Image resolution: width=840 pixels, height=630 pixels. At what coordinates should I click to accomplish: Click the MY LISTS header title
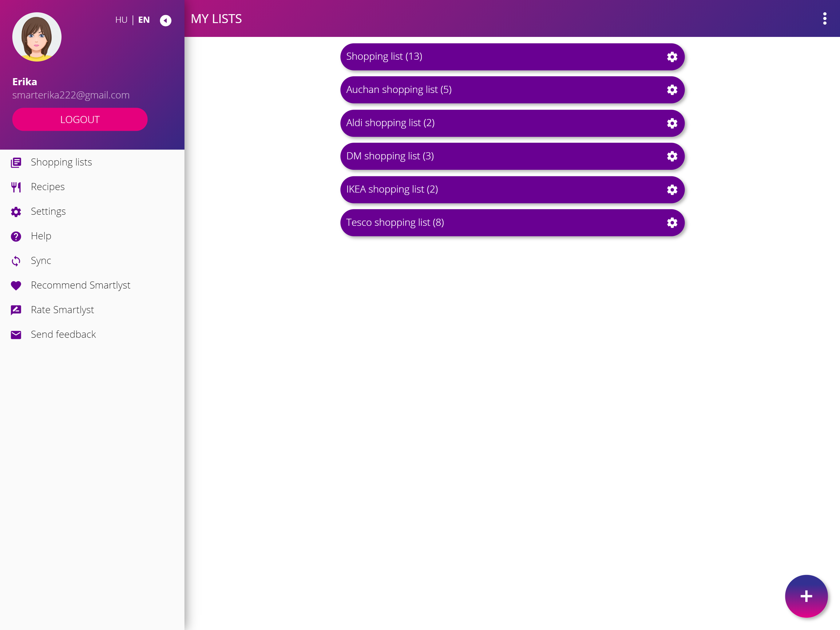216,19
